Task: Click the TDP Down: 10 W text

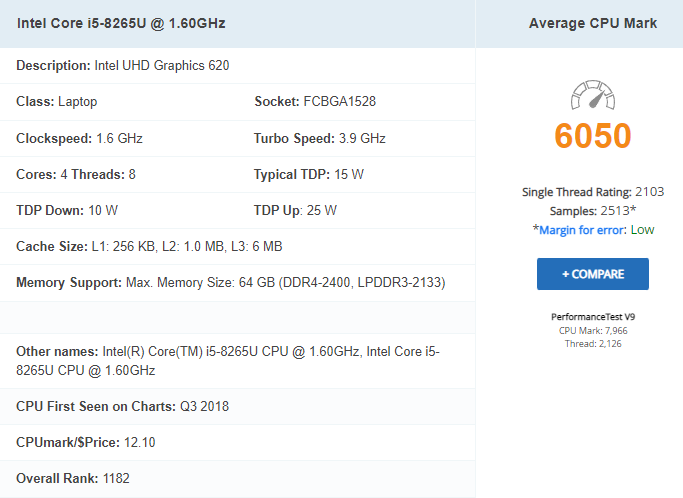Action: click(67, 210)
